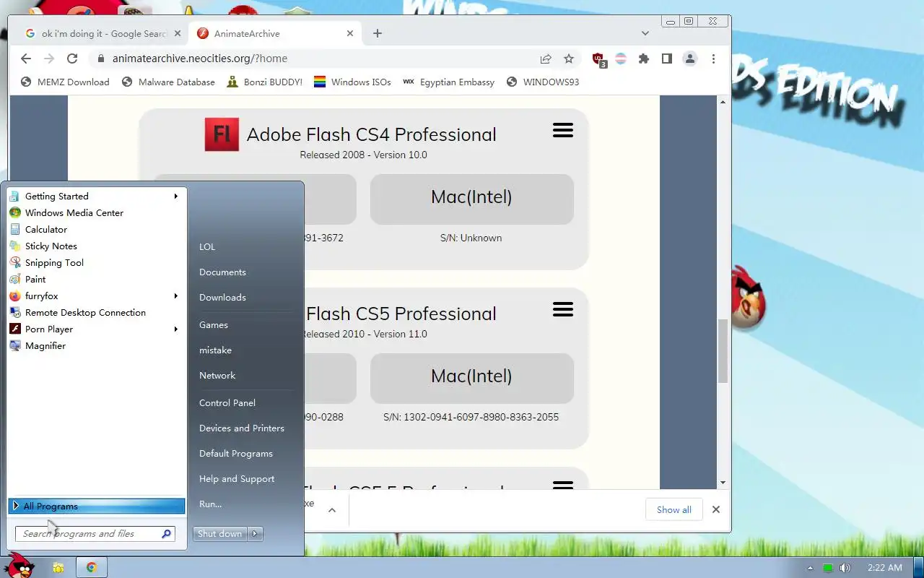Expand the download item options chevron
The height and width of the screenshot is (578, 924).
pos(332,509)
